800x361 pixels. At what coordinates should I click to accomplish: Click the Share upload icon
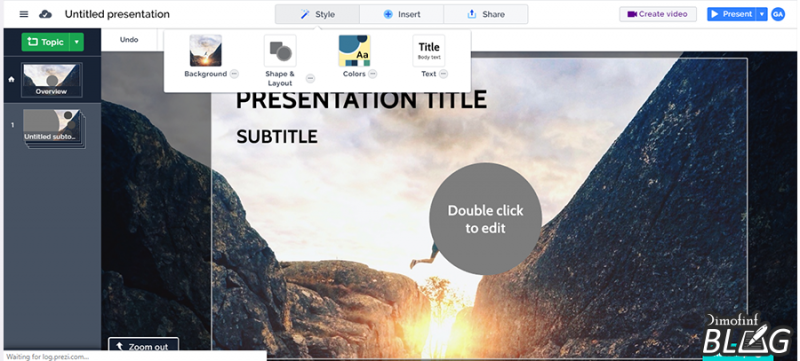472,14
